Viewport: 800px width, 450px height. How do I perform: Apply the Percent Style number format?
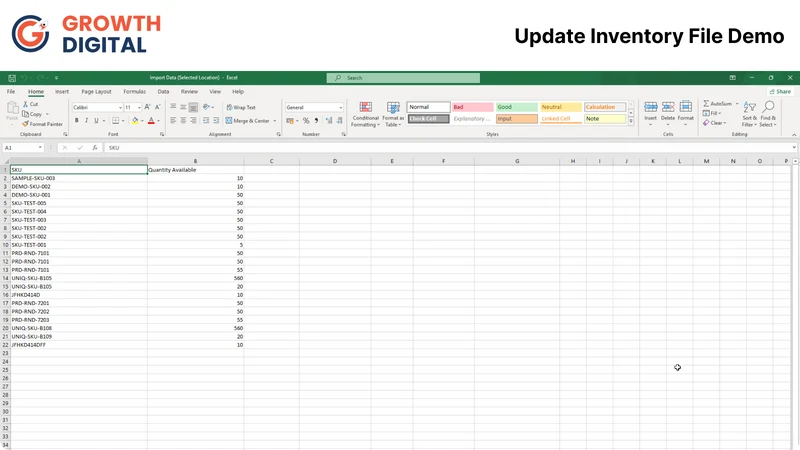[306, 121]
